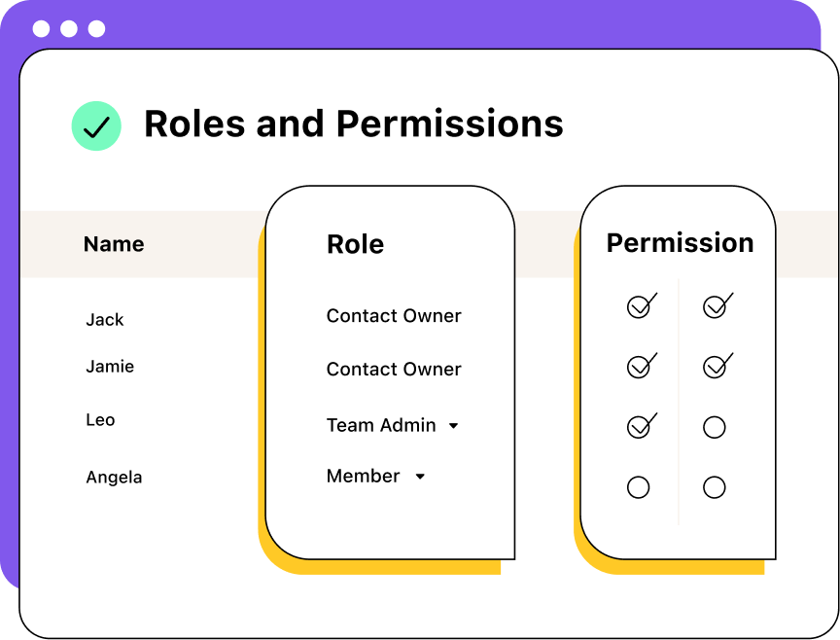
Task: Open the Team Admin role dropdown arrow
Action: pos(453,426)
